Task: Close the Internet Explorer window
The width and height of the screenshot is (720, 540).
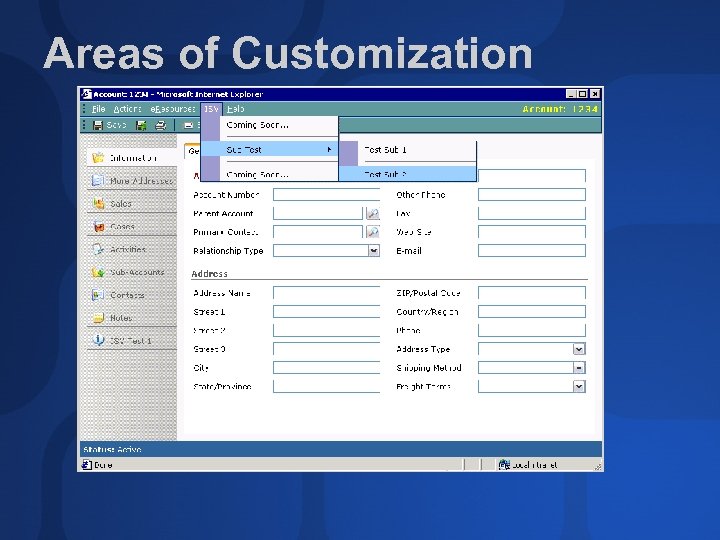Action: pos(595,94)
